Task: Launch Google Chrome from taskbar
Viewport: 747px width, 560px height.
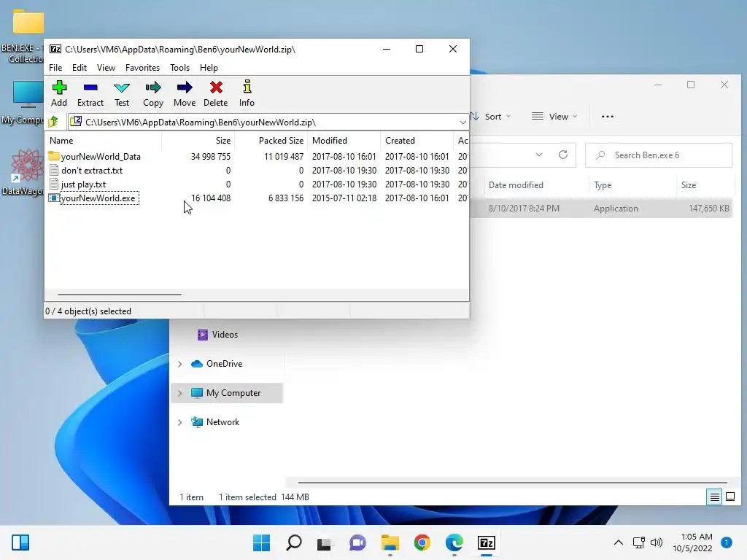Action: [422, 542]
